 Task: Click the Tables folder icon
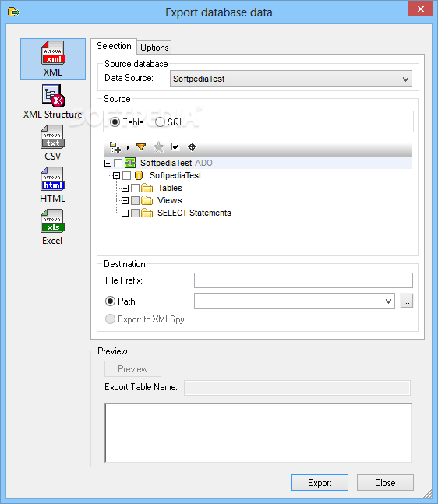(x=147, y=188)
